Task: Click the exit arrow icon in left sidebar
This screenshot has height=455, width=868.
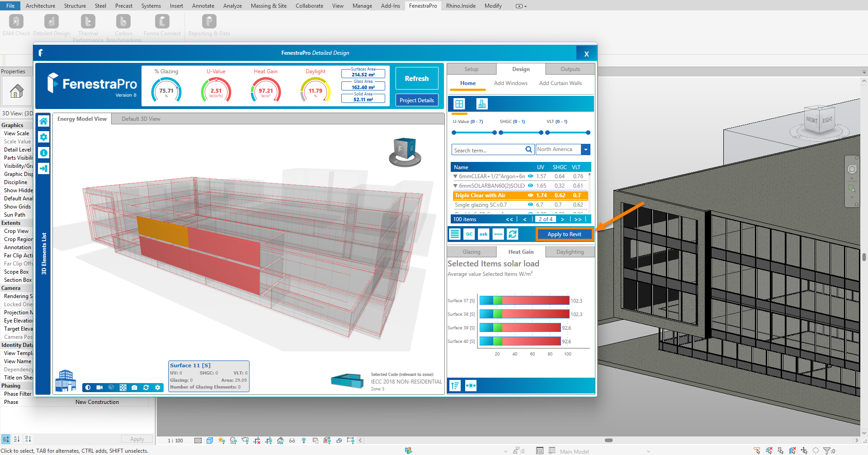Action: pos(43,168)
